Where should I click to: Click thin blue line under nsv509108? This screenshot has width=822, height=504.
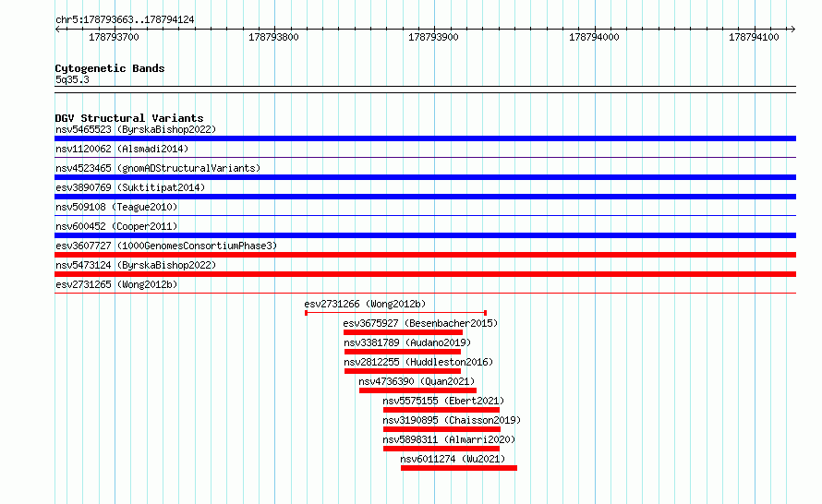point(425,215)
